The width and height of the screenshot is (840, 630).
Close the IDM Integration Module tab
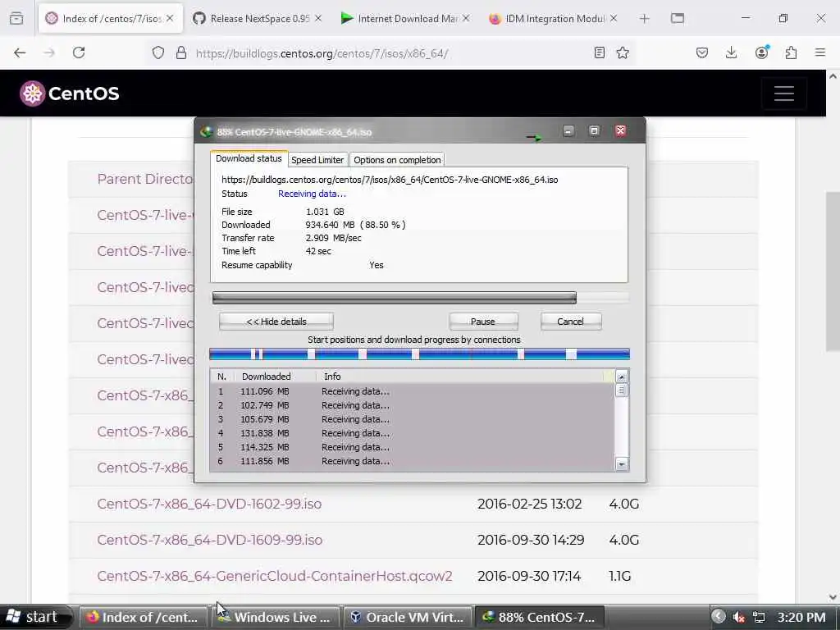(614, 18)
